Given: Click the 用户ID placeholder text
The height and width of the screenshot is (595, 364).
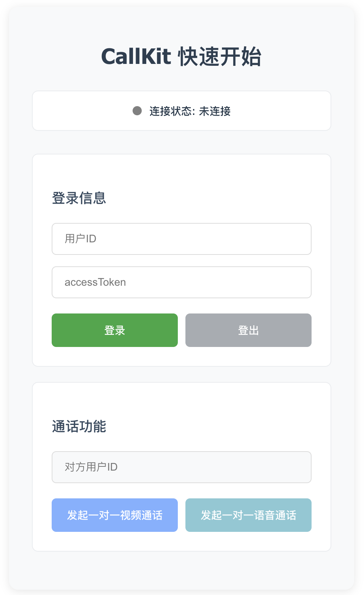Looking at the screenshot, I should [81, 239].
